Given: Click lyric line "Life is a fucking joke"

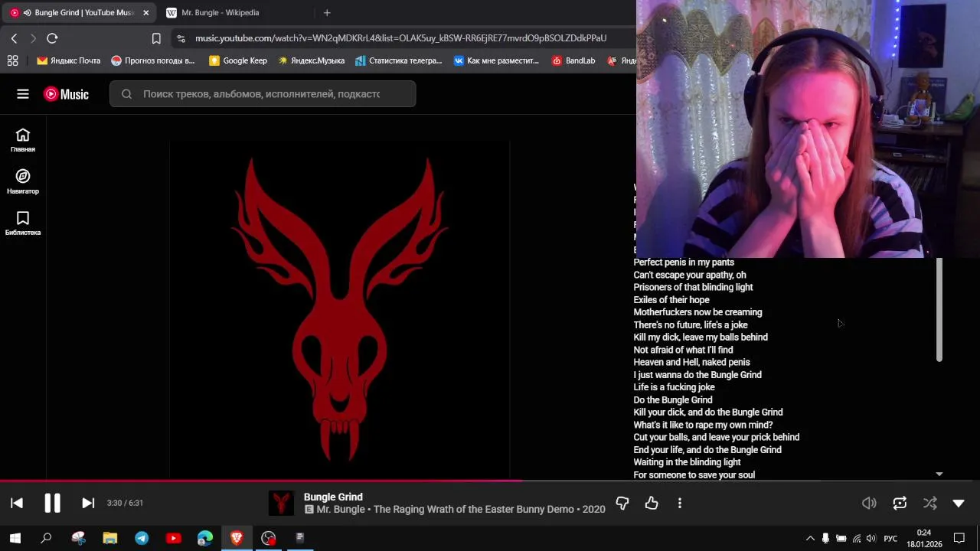Looking at the screenshot, I should click(x=674, y=387).
